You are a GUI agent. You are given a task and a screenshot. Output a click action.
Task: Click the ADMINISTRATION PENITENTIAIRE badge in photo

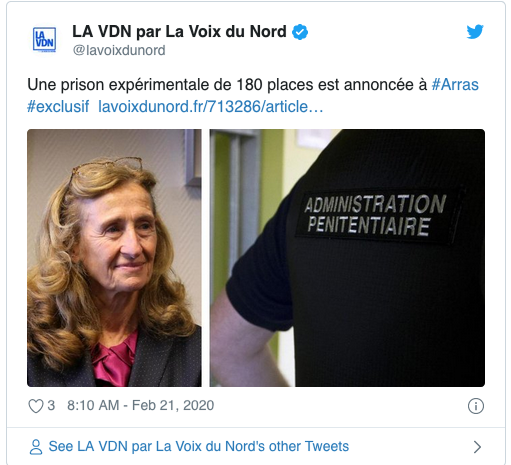378,216
